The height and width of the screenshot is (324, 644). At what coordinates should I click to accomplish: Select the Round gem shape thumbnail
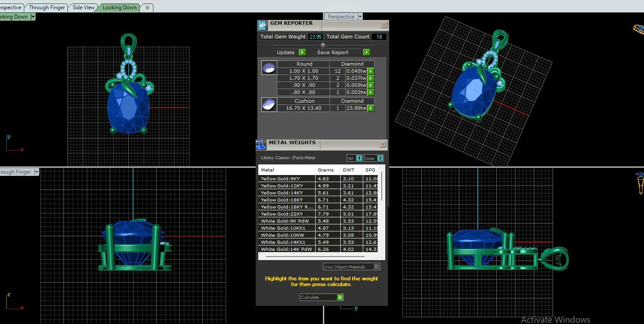(269, 68)
